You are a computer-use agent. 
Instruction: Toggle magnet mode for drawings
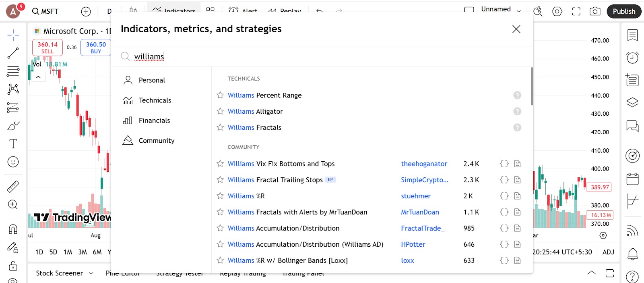pos(13,229)
